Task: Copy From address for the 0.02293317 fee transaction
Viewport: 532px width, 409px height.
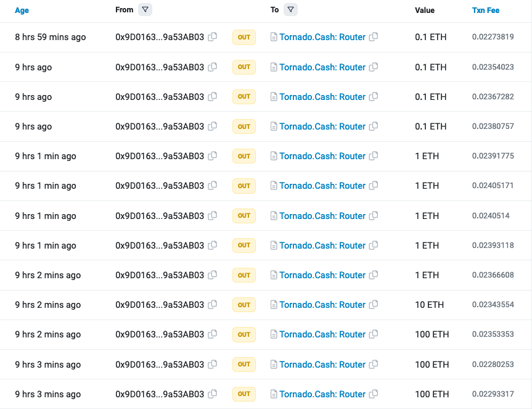Action: (x=213, y=394)
